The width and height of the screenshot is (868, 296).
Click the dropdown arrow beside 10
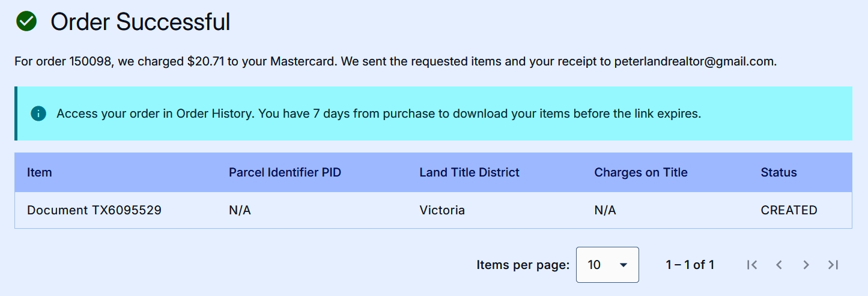624,265
